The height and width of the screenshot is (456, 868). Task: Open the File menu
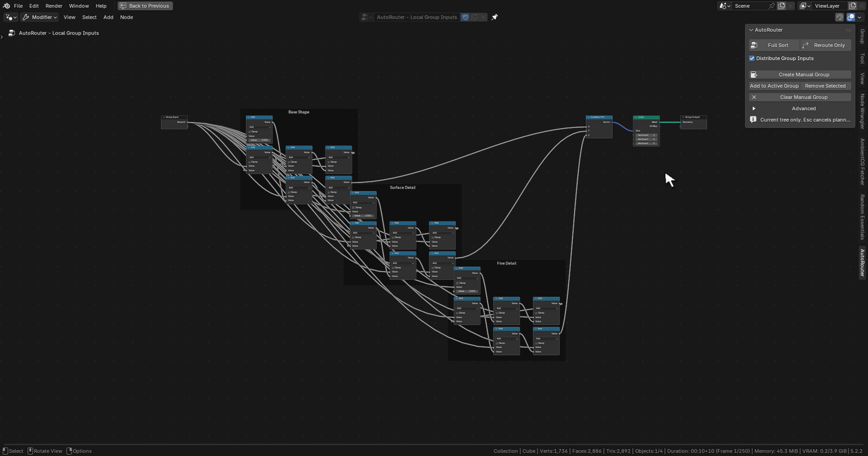coord(18,5)
